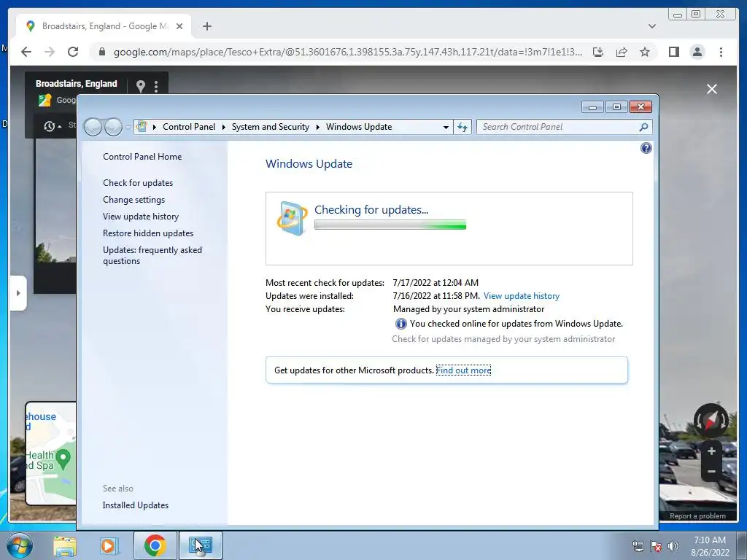The height and width of the screenshot is (560, 747).
Task: Open a new Chrome tab
Action: (206, 26)
